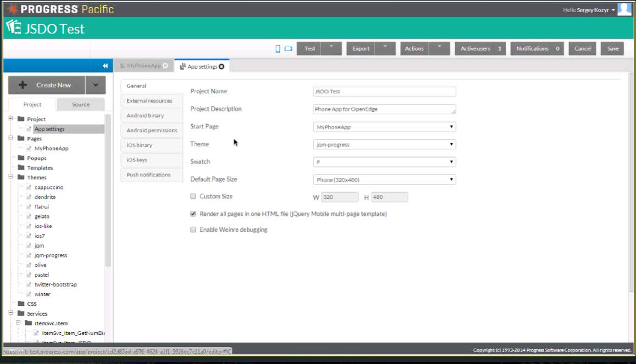Enable the Custom Size checkbox

193,196
